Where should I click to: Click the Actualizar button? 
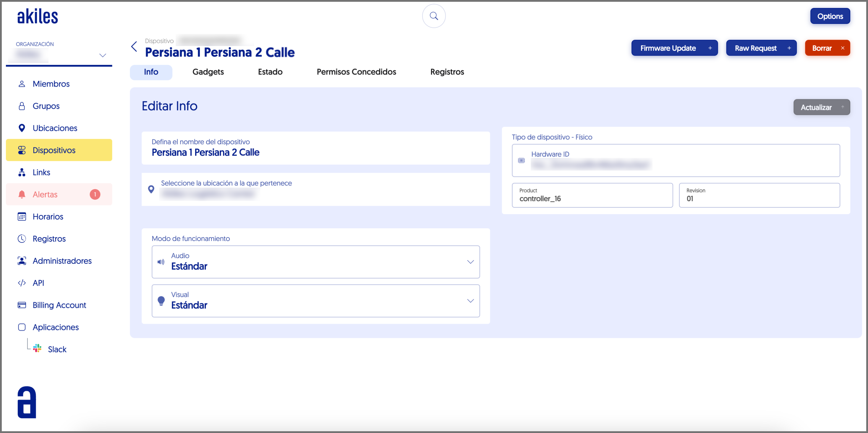821,107
